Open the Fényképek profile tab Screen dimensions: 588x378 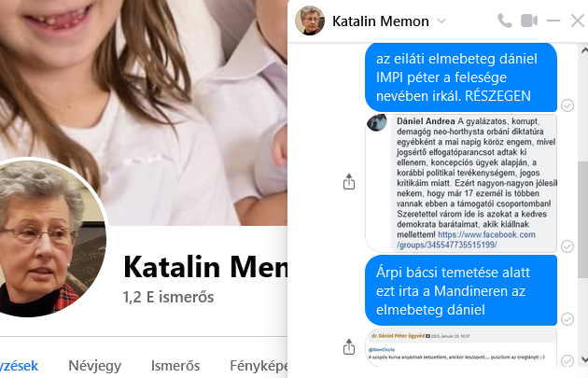pyautogui.click(x=259, y=366)
